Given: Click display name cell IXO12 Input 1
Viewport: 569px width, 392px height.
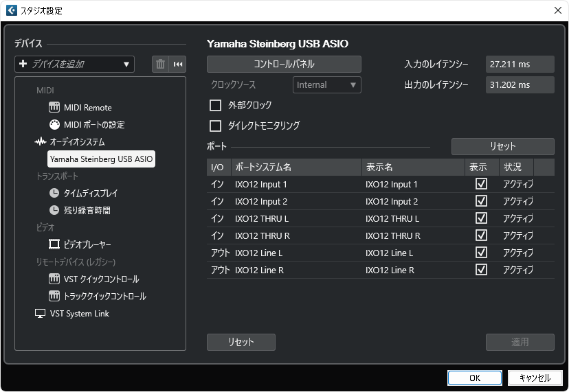Looking at the screenshot, I should [392, 184].
